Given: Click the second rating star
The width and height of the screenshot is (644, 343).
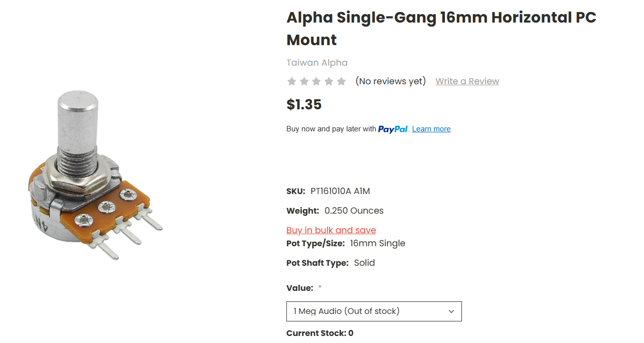Looking at the screenshot, I should (304, 81).
